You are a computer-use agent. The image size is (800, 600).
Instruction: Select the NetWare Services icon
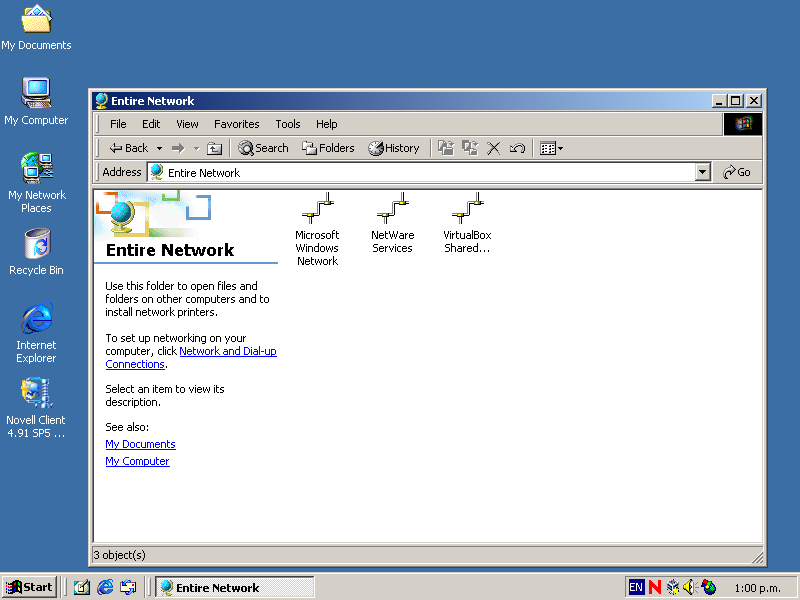[x=392, y=223]
